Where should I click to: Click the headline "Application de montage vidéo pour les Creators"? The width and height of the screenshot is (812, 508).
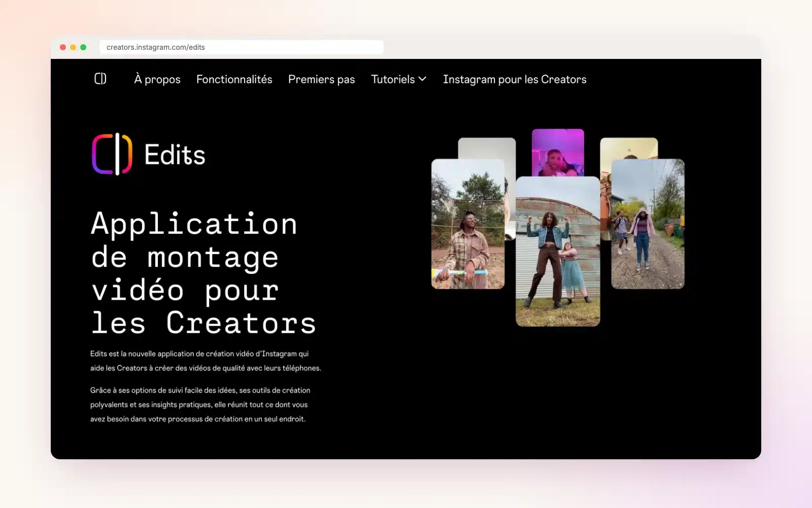(204, 273)
